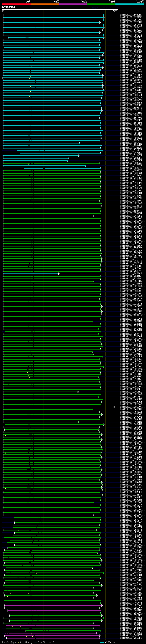Select the UniRef100_B5DI09 label

(131, 472)
